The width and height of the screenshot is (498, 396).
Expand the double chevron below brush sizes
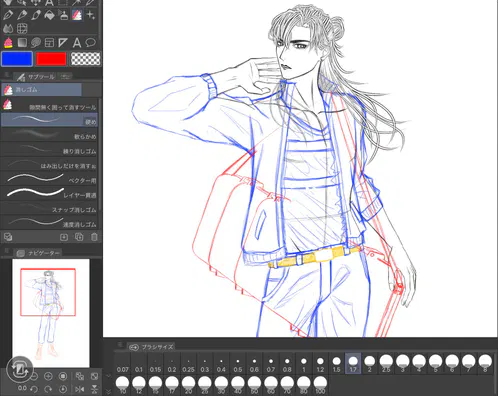(108, 391)
